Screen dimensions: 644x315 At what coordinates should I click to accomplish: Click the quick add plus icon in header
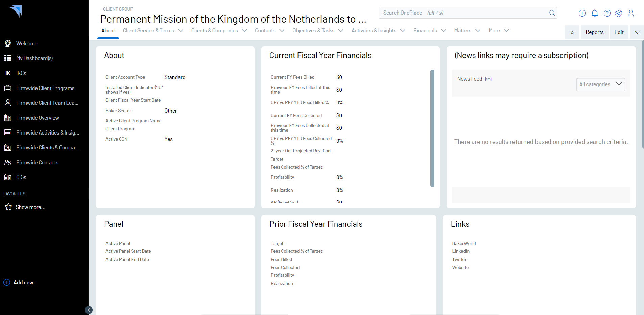click(x=582, y=13)
